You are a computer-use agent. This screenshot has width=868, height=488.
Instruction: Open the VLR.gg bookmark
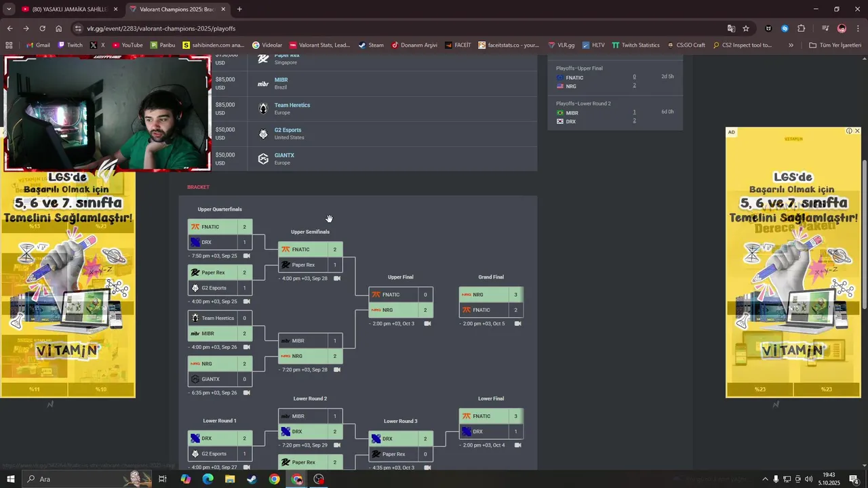tap(560, 45)
